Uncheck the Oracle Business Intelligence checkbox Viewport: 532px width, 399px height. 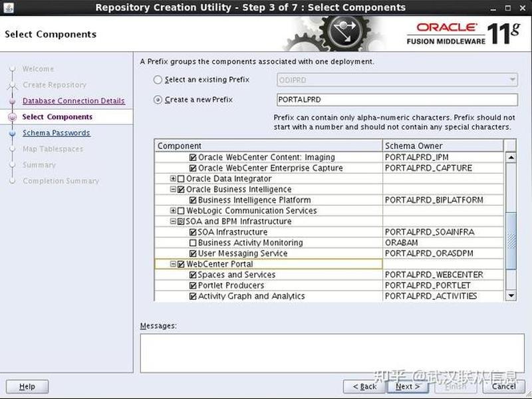(181, 190)
